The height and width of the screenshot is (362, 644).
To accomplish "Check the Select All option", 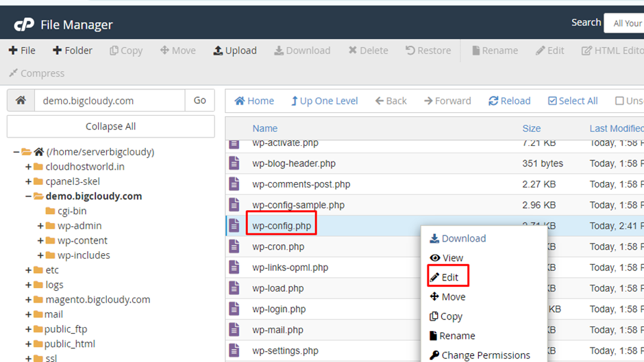I will (x=573, y=101).
